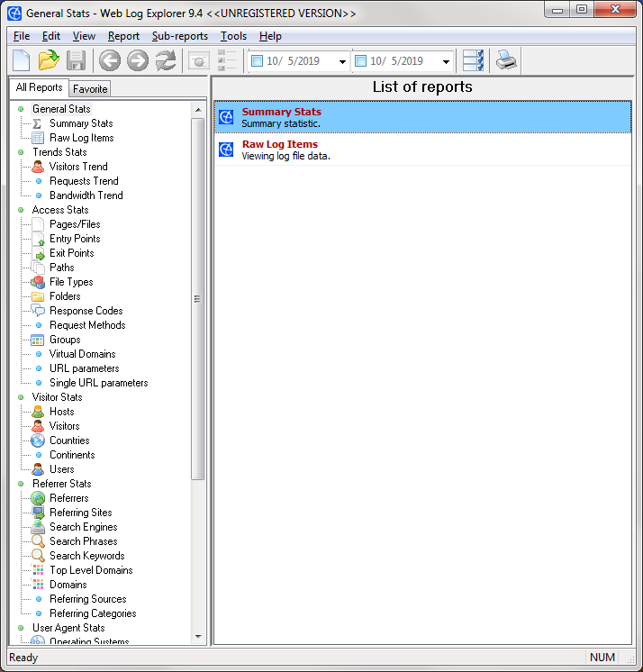Open the Summary Stats report link
Screen dimensions: 643x672
(282, 112)
